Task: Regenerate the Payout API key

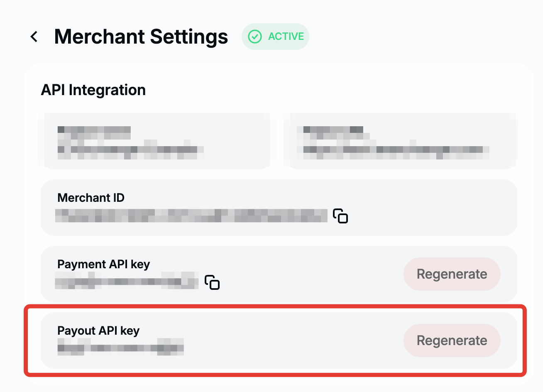Action: 452,341
